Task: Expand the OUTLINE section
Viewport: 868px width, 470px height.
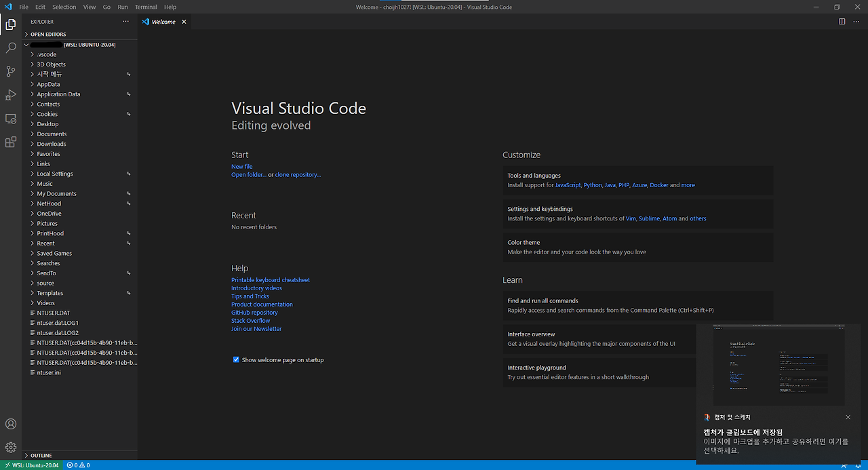Action: (x=41, y=455)
